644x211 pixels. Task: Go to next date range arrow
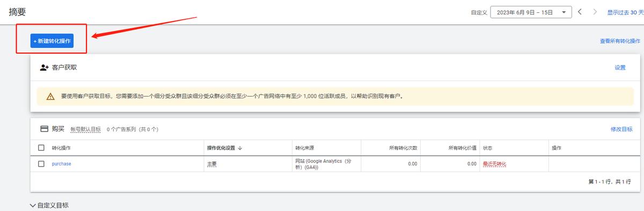pos(595,12)
